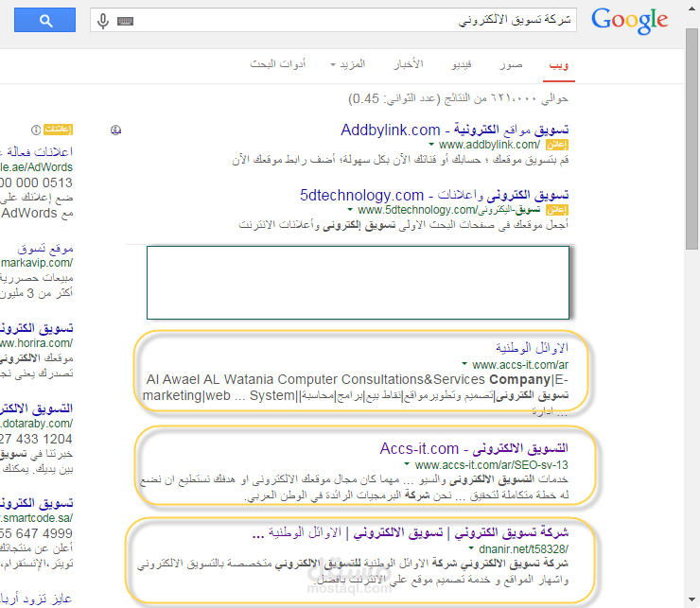The width and height of the screenshot is (700, 608).
Task: Expand arrow next to www.5dtechnology.com URL
Action: point(350,209)
